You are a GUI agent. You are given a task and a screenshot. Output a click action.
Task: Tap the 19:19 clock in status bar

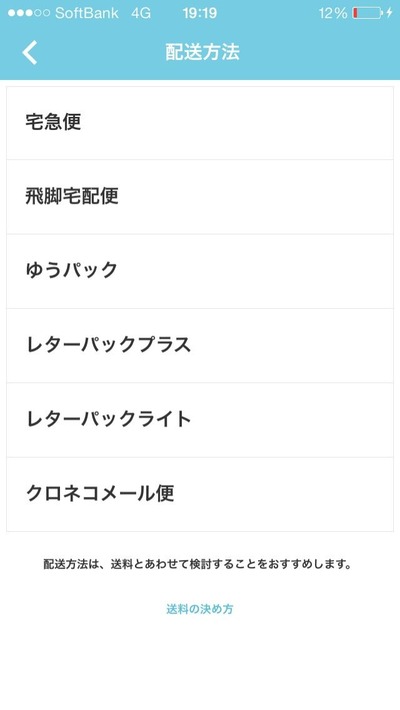(x=200, y=13)
